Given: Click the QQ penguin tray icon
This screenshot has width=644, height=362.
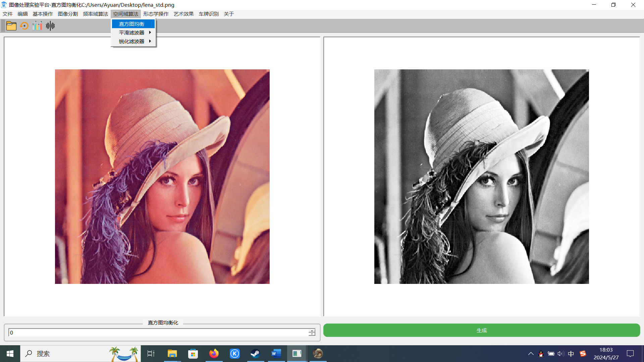Looking at the screenshot, I should pyautogui.click(x=541, y=354).
